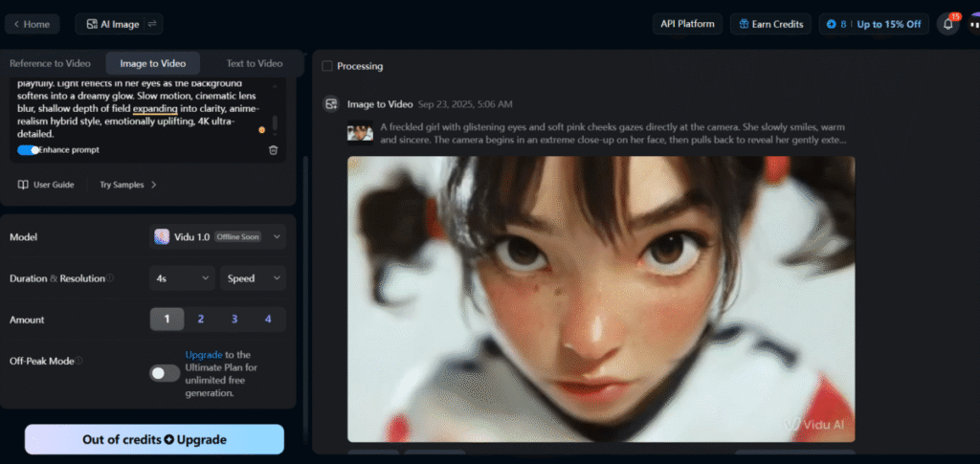
Task: Open the generated girl video preview
Action: (x=601, y=299)
